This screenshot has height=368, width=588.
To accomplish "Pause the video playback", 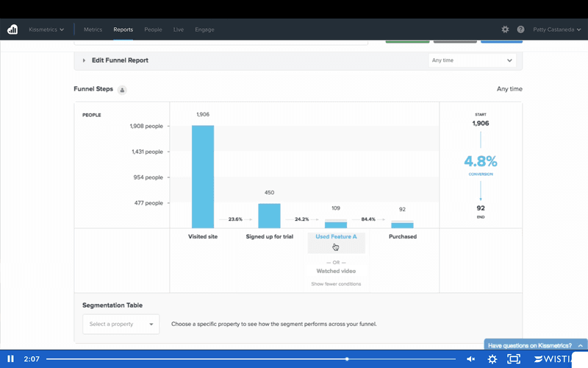I will pos(11,359).
